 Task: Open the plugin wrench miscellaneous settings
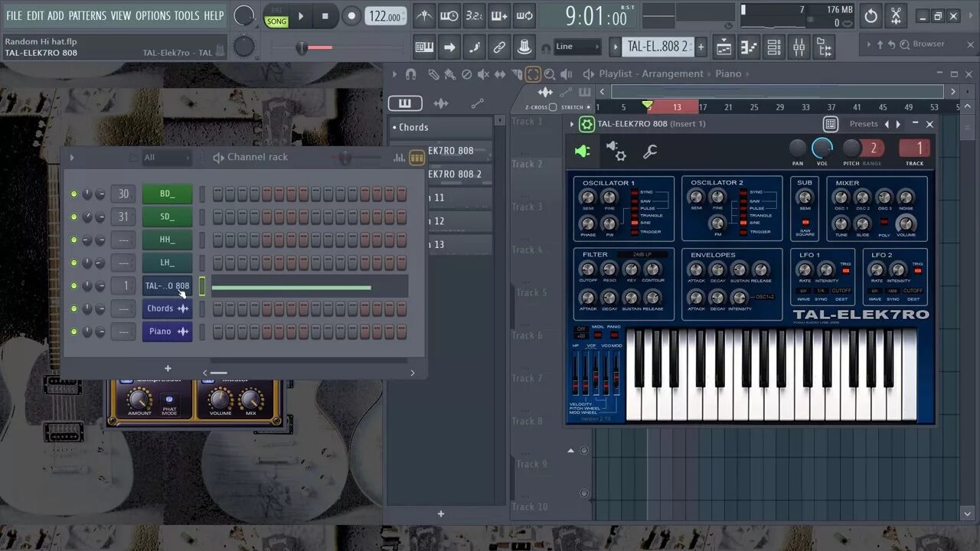pyautogui.click(x=650, y=152)
